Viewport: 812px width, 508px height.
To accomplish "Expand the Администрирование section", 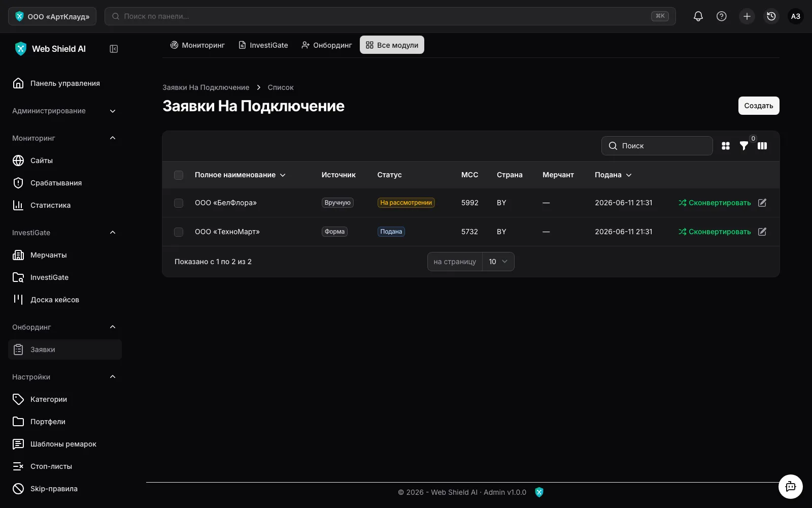I will click(65, 111).
